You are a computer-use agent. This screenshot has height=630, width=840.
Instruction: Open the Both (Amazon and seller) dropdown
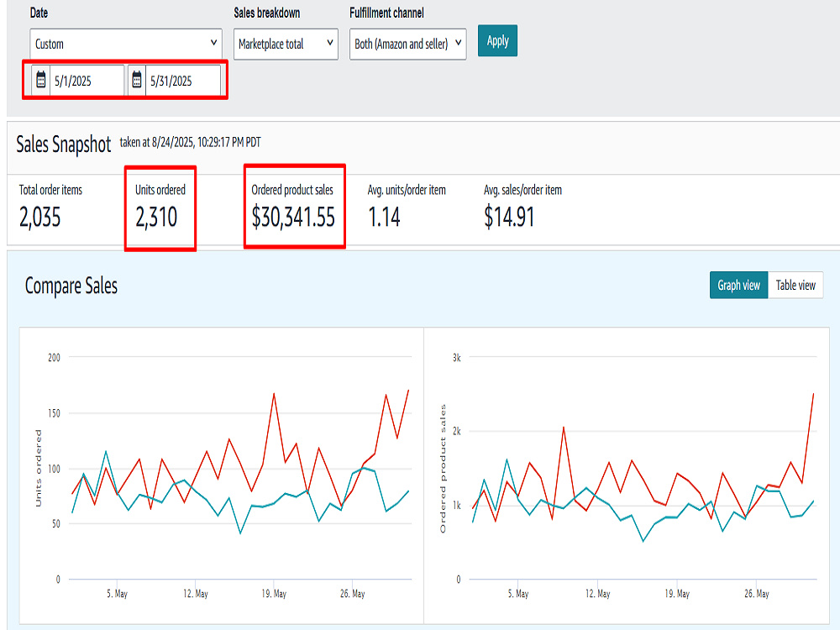pos(407,44)
